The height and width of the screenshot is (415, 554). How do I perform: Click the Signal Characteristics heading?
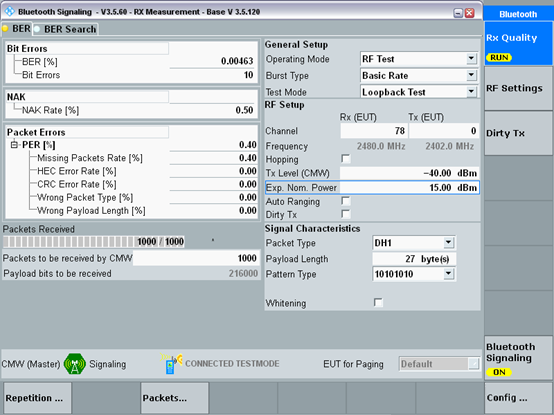[x=312, y=229]
